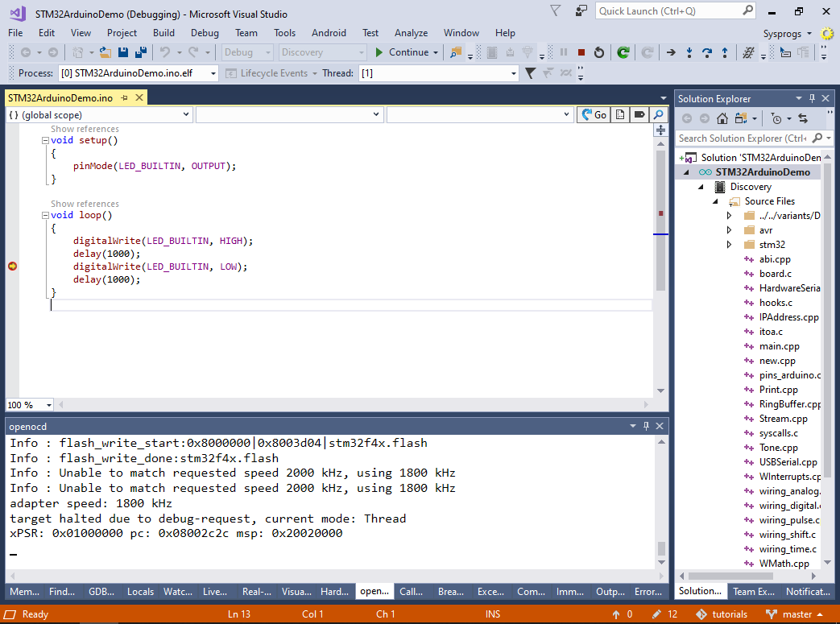Switch to the Call Stack tab

coord(411,591)
